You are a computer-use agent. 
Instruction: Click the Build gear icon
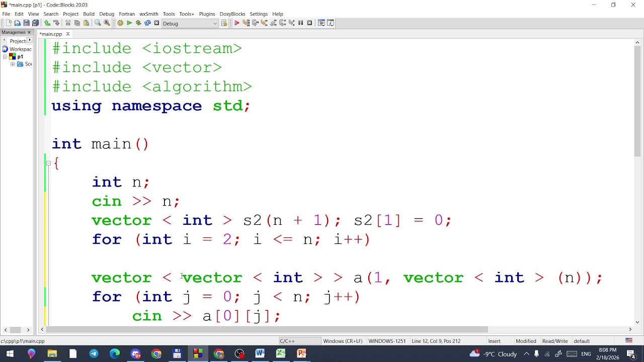(120, 23)
